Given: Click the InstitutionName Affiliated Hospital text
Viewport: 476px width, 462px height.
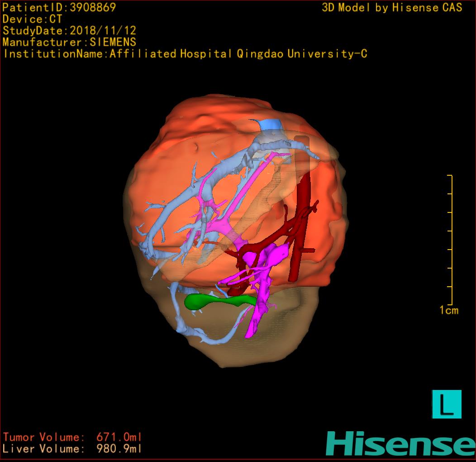Looking at the screenshot, I should [185, 54].
